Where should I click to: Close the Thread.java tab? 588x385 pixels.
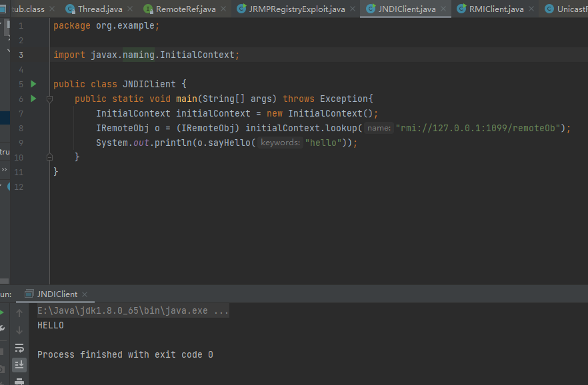(x=130, y=9)
